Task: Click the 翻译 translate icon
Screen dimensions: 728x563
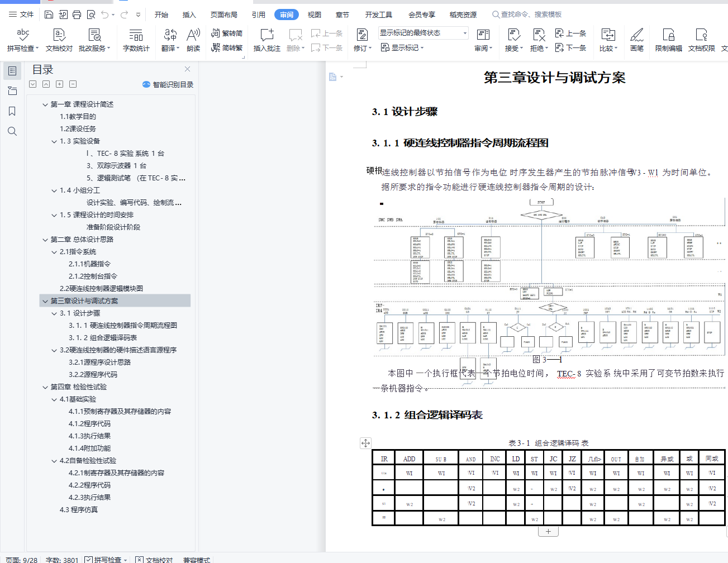Action: coord(170,35)
